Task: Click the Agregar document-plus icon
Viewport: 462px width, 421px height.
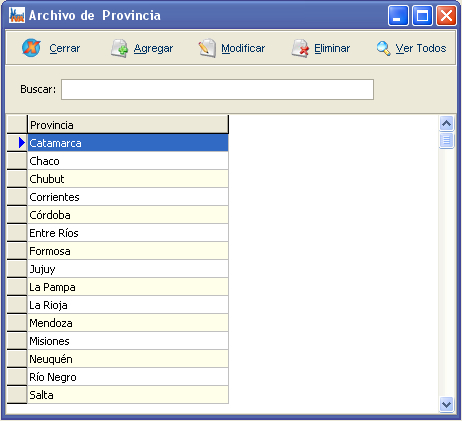Action: tap(119, 49)
